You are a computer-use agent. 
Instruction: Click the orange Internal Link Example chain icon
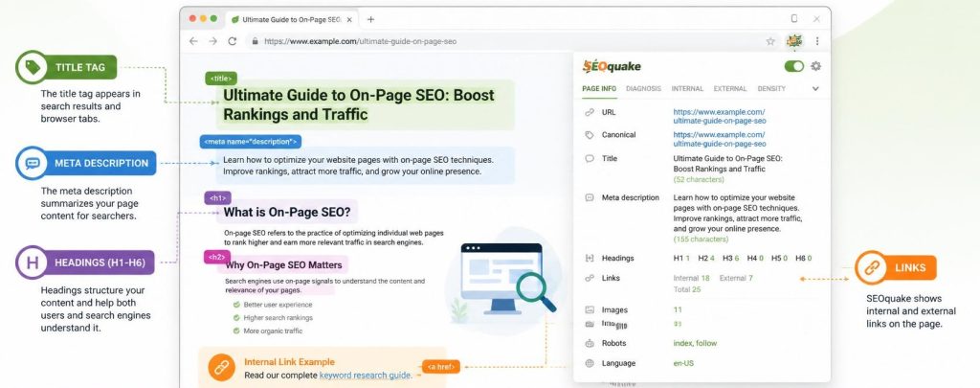[221, 368]
